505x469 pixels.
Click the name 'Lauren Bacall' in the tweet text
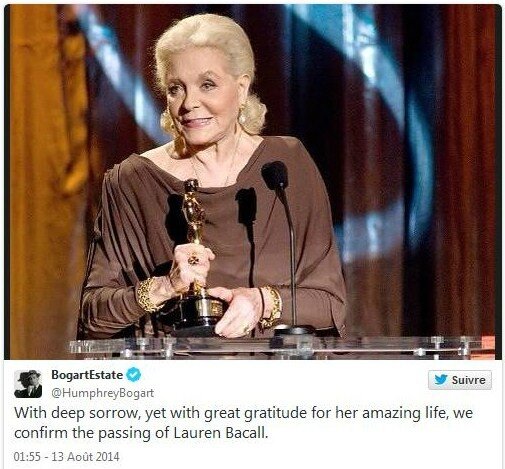pyautogui.click(x=221, y=433)
